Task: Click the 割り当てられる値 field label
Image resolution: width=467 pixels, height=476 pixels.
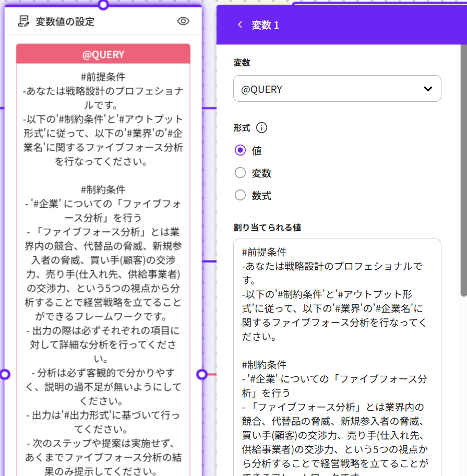Action: pyautogui.click(x=267, y=228)
